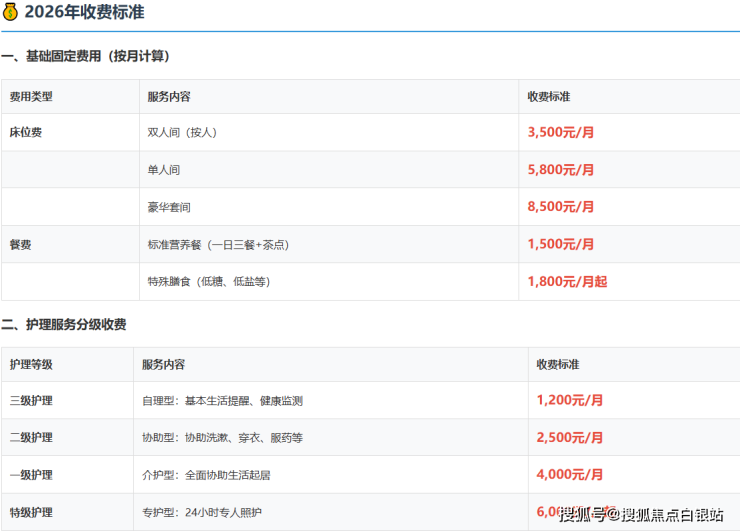Click the 餐费 row label

(20, 244)
